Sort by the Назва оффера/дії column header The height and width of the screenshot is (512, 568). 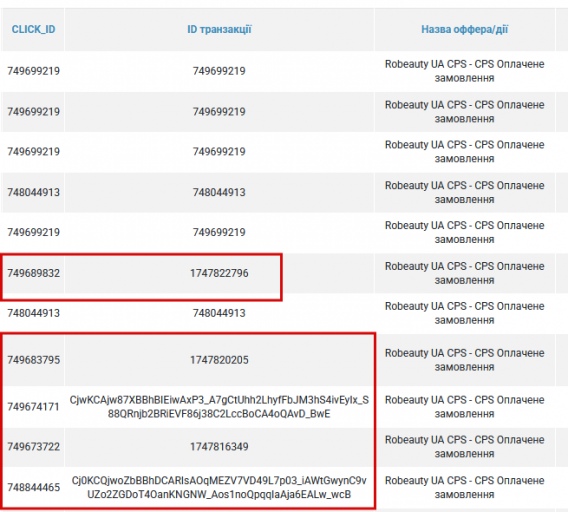pyautogui.click(x=464, y=29)
